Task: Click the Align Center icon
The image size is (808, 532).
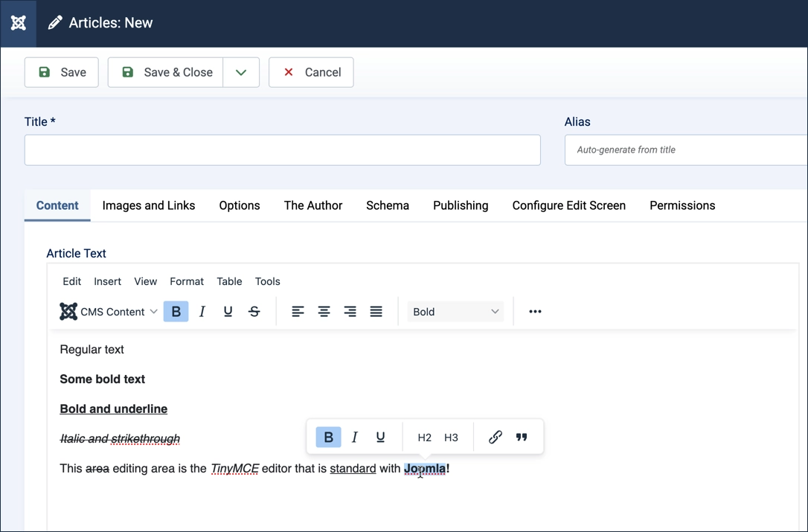Action: point(324,311)
